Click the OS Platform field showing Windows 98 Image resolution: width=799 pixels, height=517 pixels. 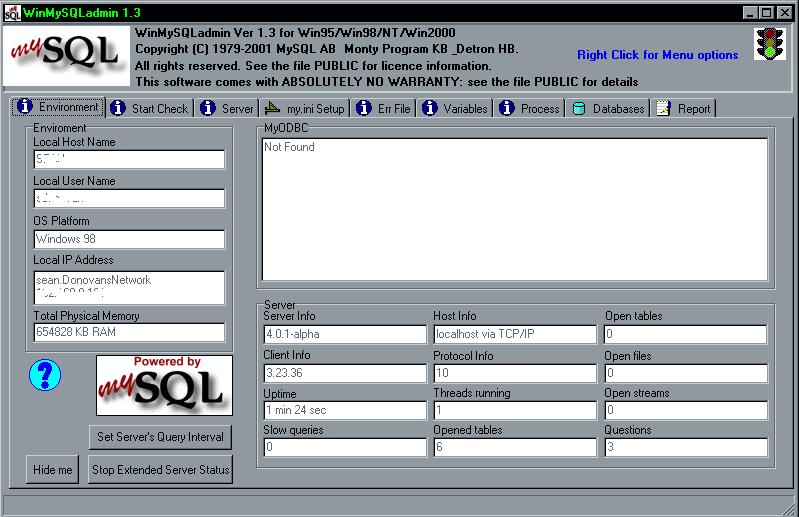[129, 239]
